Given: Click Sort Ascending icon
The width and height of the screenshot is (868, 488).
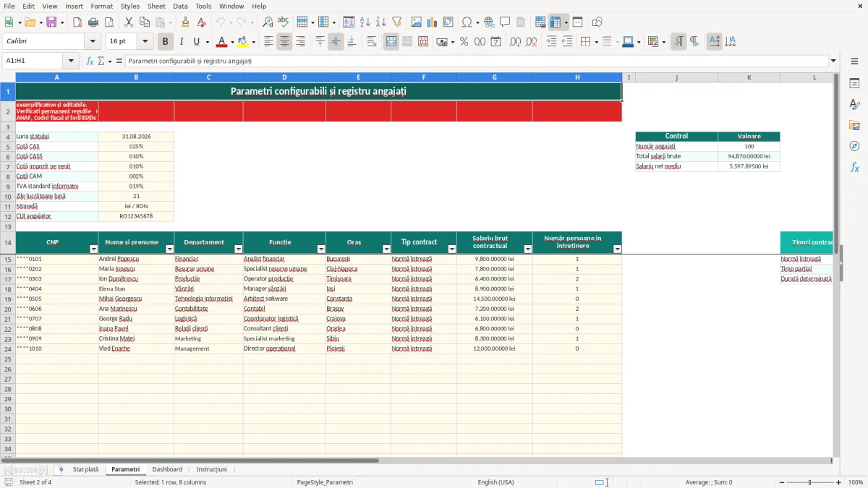Looking at the screenshot, I should [365, 22].
